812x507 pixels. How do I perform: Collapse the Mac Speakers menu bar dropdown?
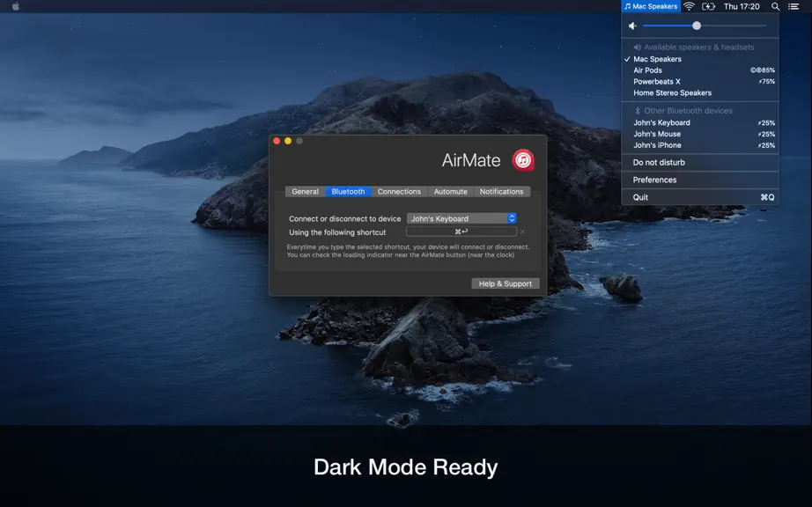(651, 6)
